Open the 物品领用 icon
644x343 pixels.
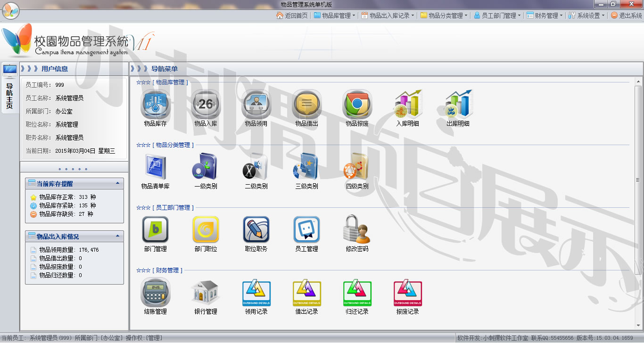256,105
